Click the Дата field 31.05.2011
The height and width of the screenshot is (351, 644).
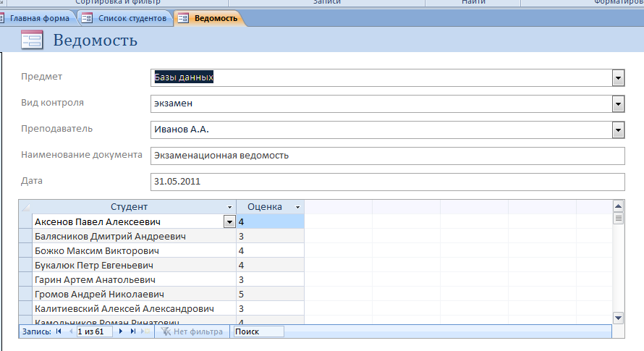[388, 182]
